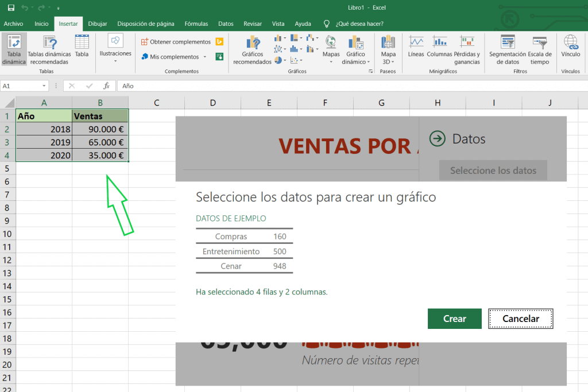Open Mis complementos
This screenshot has height=392, width=588.
pyautogui.click(x=171, y=57)
